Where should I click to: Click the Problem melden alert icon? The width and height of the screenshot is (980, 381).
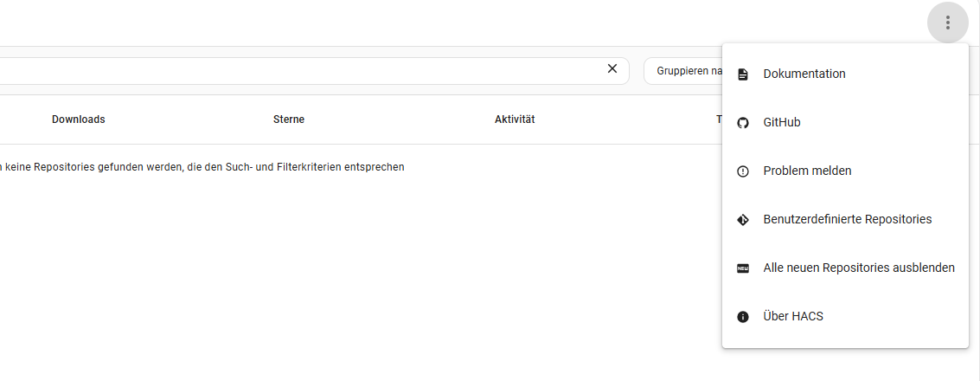pyautogui.click(x=742, y=171)
